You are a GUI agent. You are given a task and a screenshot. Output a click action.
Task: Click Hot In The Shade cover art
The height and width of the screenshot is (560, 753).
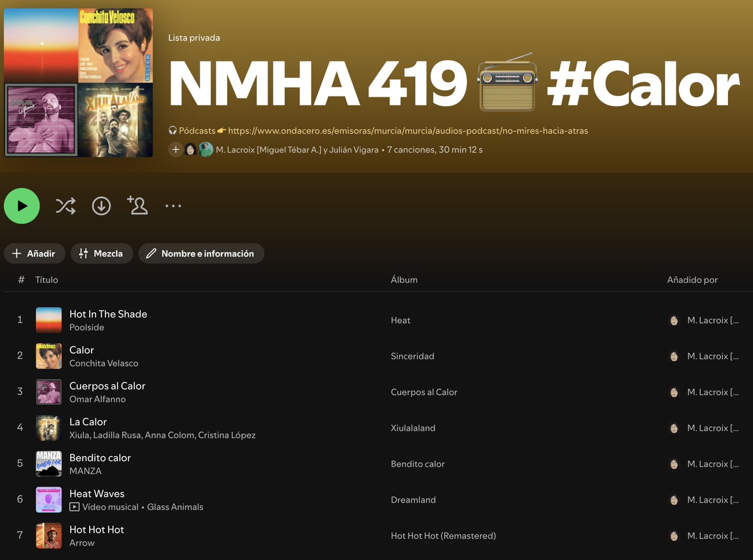49,320
